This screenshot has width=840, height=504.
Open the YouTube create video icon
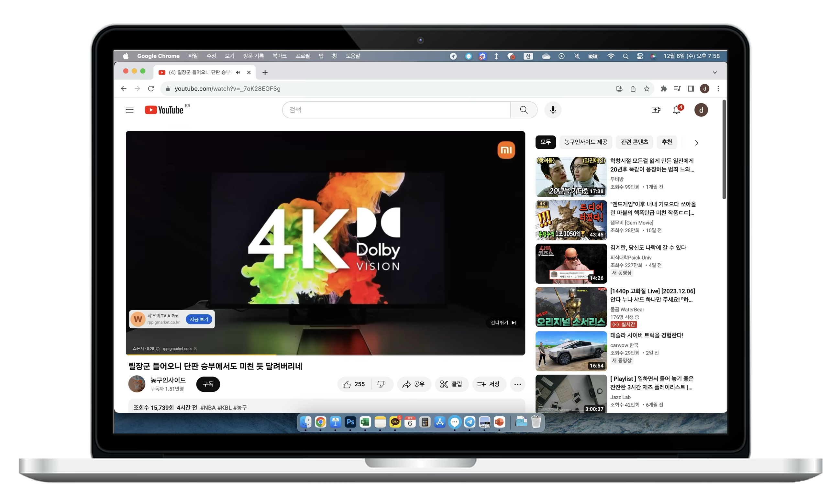656,110
